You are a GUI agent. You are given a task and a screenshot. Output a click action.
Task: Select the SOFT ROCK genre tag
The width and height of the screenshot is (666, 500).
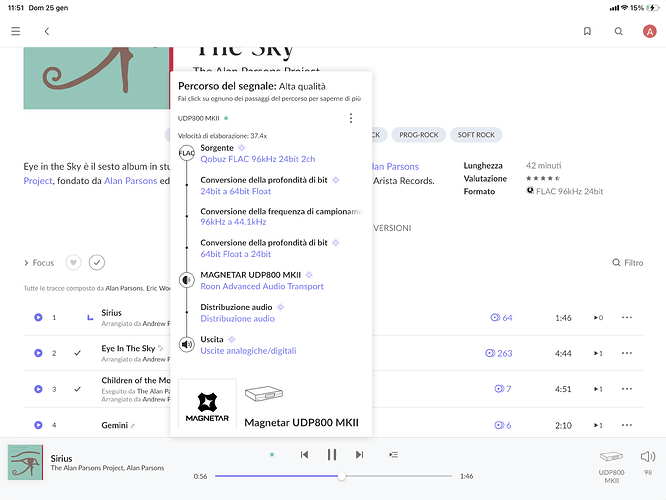click(x=476, y=135)
